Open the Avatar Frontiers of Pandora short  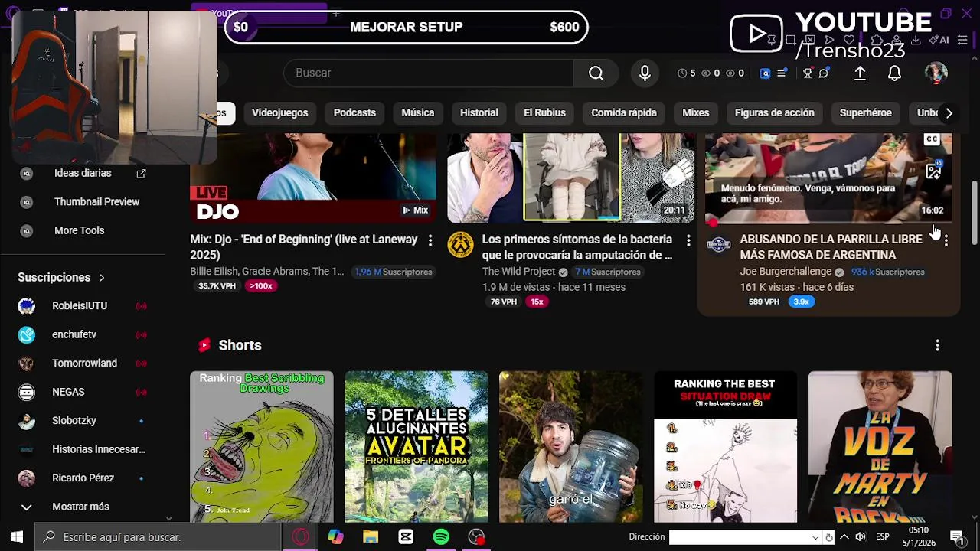[416, 447]
